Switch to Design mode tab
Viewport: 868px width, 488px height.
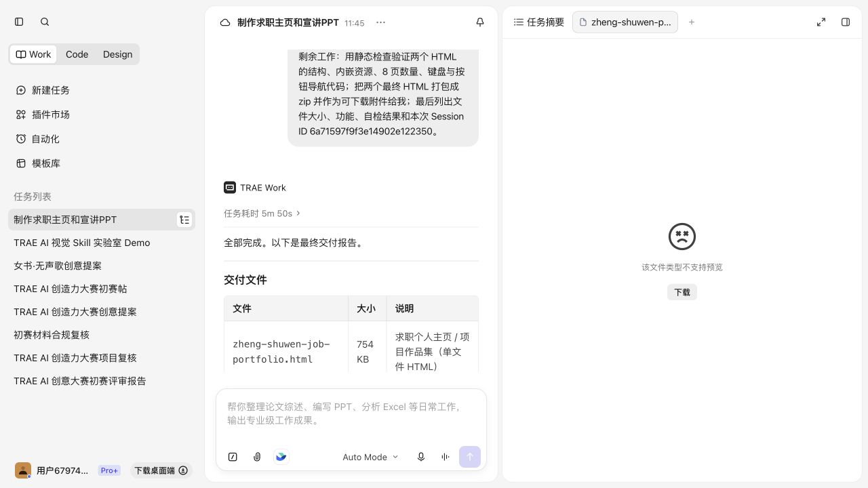(117, 54)
